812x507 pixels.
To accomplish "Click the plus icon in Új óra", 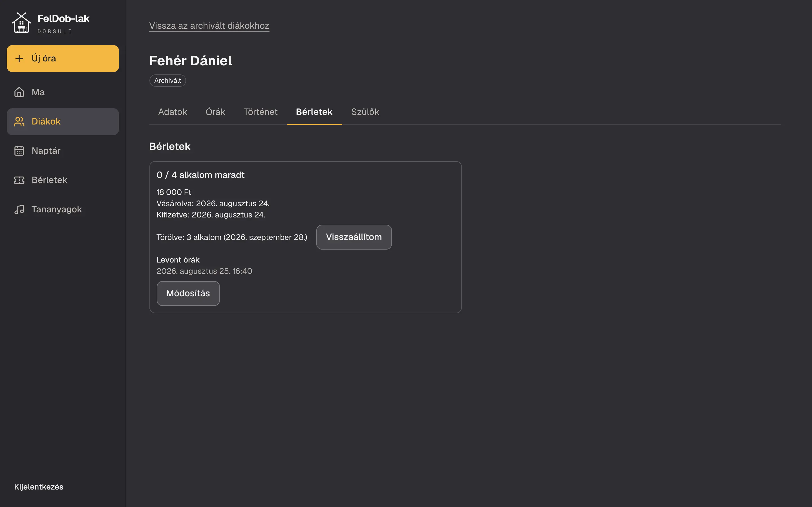I will pos(19,58).
